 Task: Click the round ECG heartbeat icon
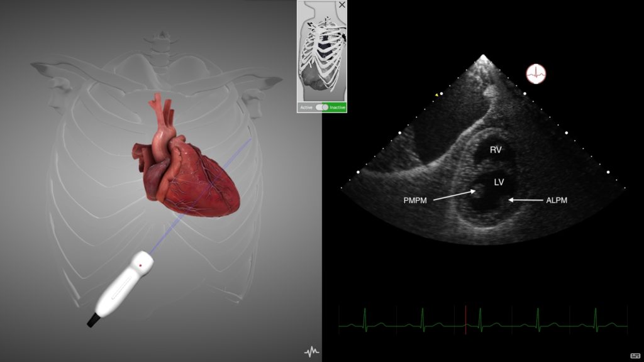point(536,74)
